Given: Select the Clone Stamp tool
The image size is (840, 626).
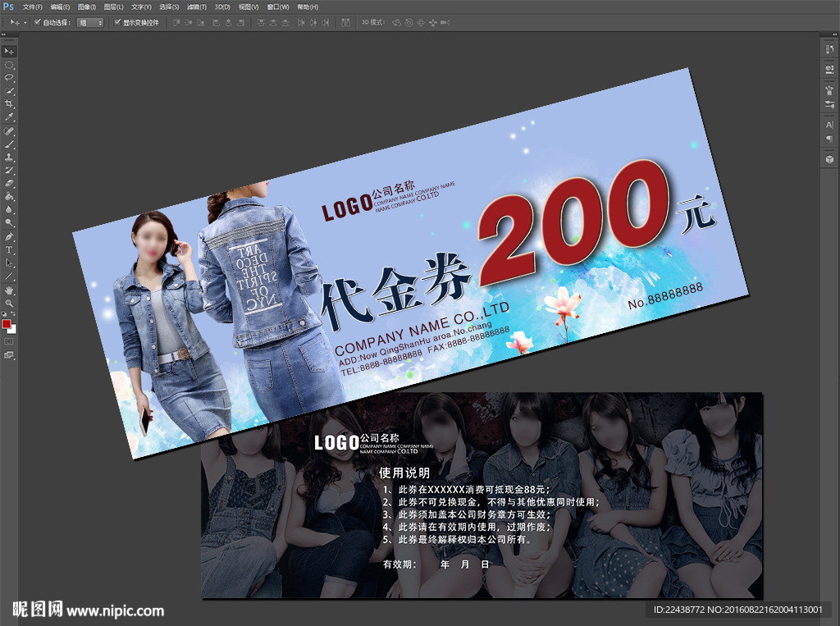Looking at the screenshot, I should point(9,158).
